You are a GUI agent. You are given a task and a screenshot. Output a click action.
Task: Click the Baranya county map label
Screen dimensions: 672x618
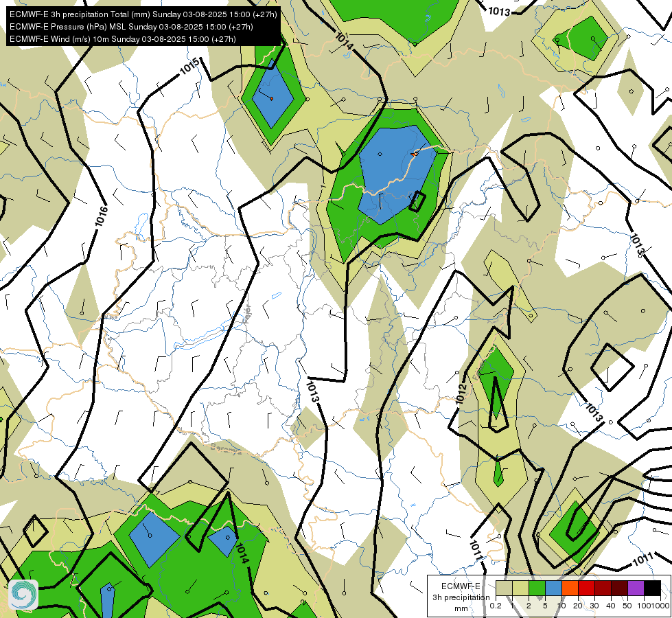pos(227,449)
